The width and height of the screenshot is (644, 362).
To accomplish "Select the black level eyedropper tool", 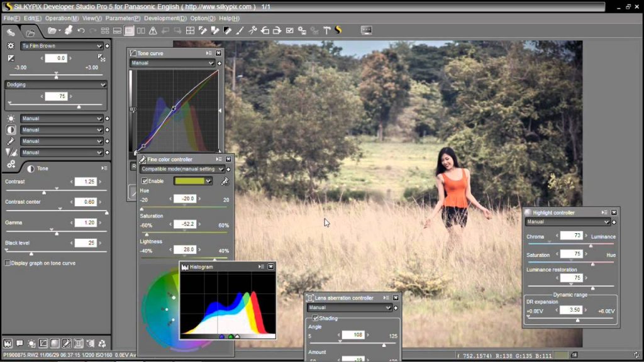I will (227, 30).
